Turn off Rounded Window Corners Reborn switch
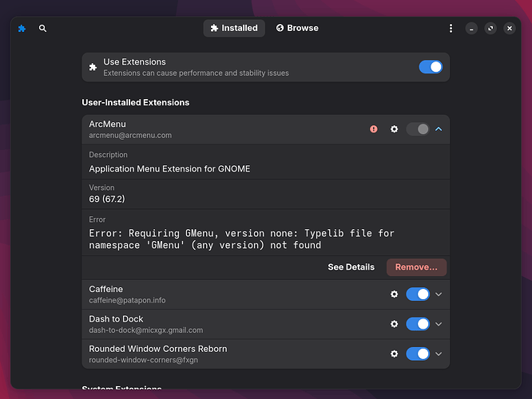The image size is (532, 399). click(418, 354)
